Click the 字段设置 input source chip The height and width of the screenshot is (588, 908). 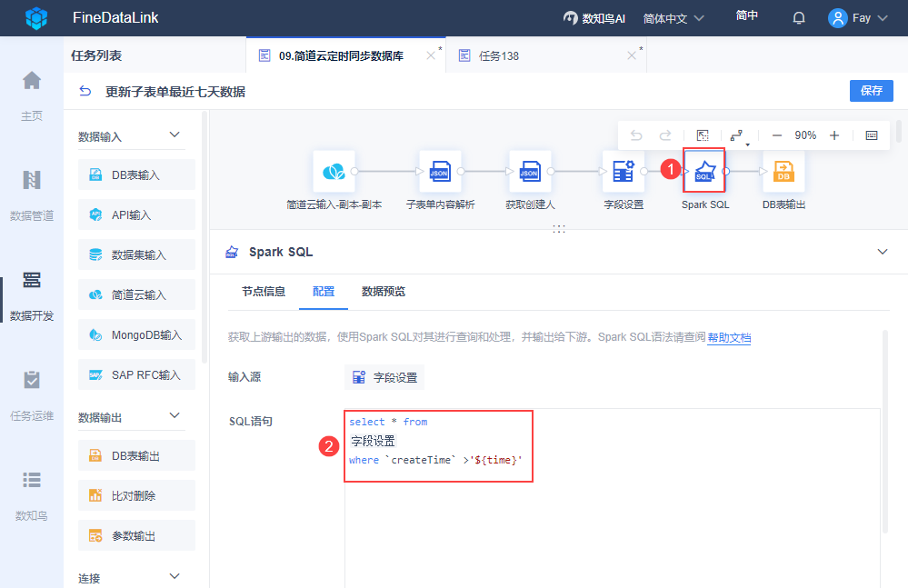pyautogui.click(x=384, y=377)
